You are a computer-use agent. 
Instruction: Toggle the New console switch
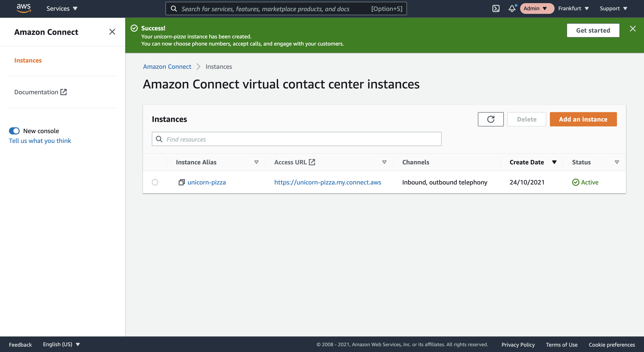pyautogui.click(x=14, y=131)
